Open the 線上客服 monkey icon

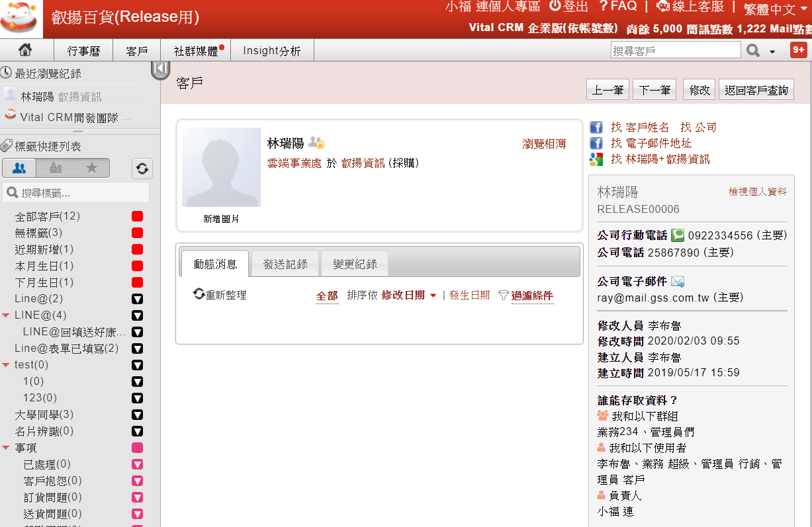[662, 6]
